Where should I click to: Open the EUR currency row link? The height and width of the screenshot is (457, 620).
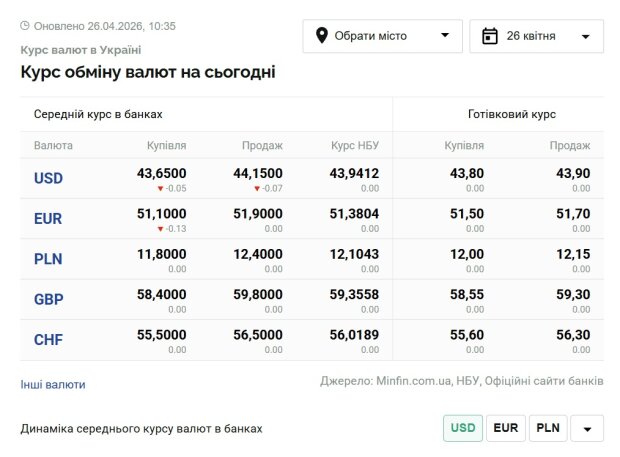(48, 219)
